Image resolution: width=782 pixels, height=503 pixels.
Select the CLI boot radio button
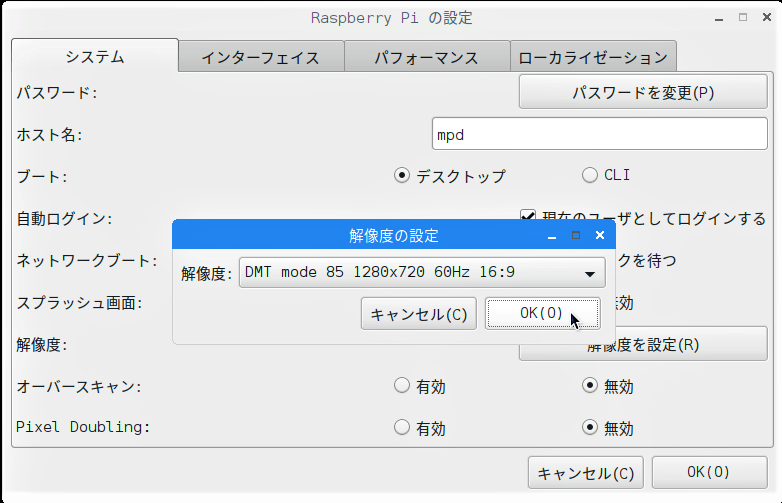coord(589,175)
